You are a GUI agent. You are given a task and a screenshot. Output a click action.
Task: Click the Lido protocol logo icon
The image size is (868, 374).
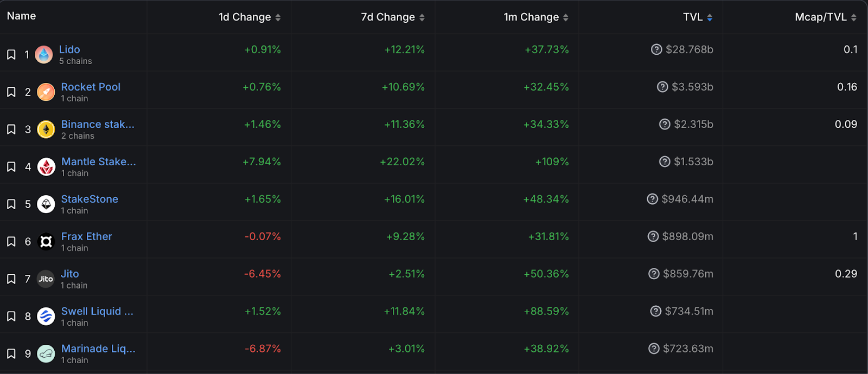click(44, 55)
